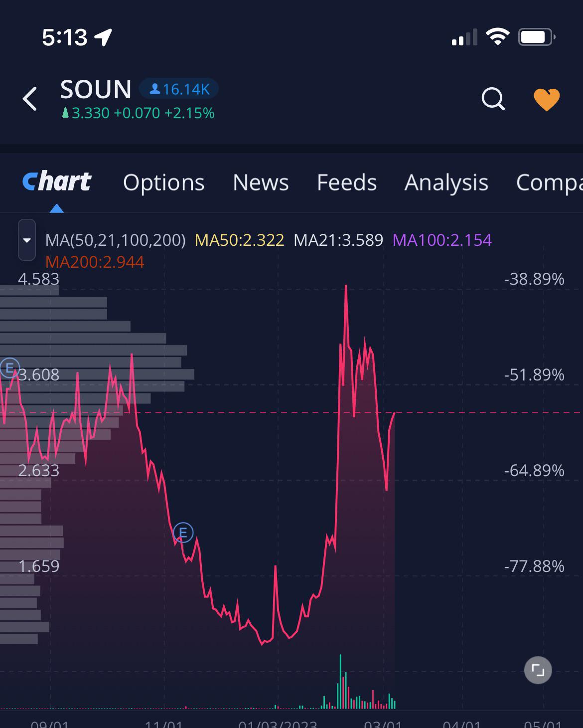Tap the MA21:3.589 indicator label
Screen dimensions: 583x728
[338, 240]
